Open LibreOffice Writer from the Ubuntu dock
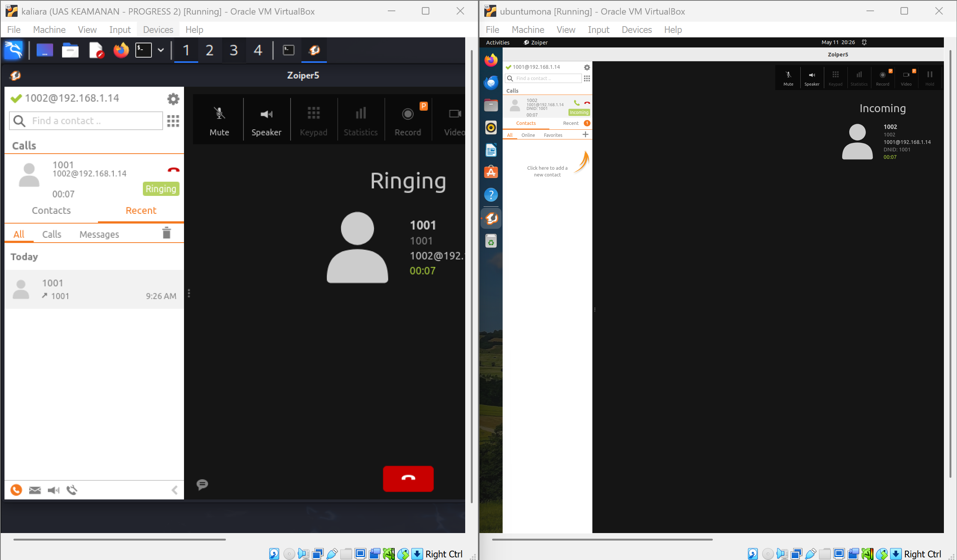Viewport: 957px width, 560px height. (x=491, y=150)
